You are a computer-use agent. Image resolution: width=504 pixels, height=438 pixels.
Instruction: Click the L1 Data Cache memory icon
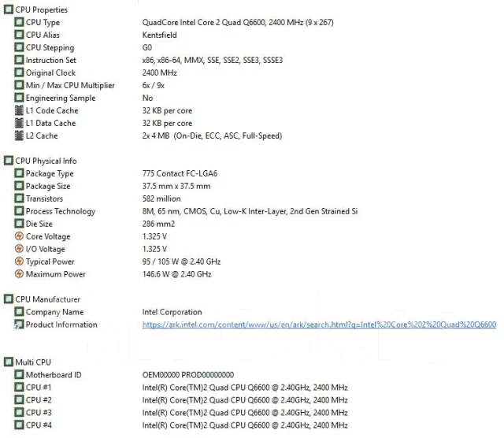coord(19,123)
